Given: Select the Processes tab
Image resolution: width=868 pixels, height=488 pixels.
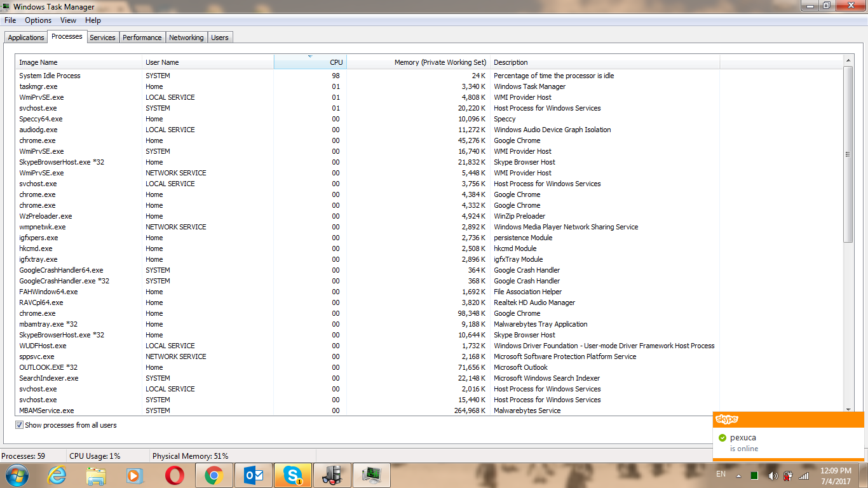Looking at the screenshot, I should [67, 36].
